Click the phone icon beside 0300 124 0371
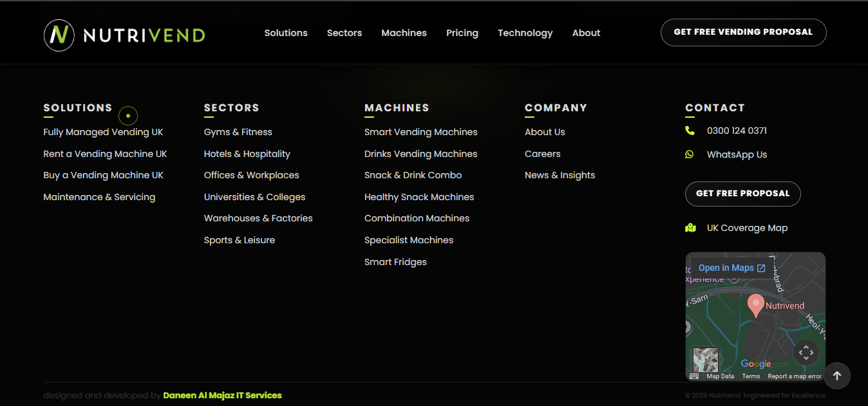868x406 pixels. pyautogui.click(x=690, y=131)
